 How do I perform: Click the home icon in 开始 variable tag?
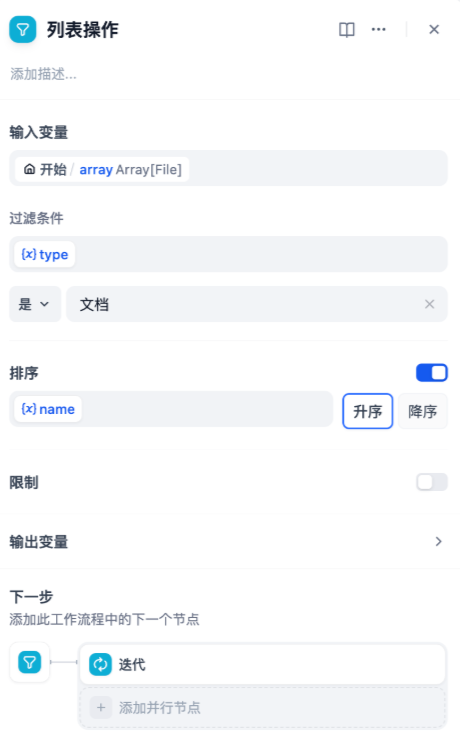29,169
